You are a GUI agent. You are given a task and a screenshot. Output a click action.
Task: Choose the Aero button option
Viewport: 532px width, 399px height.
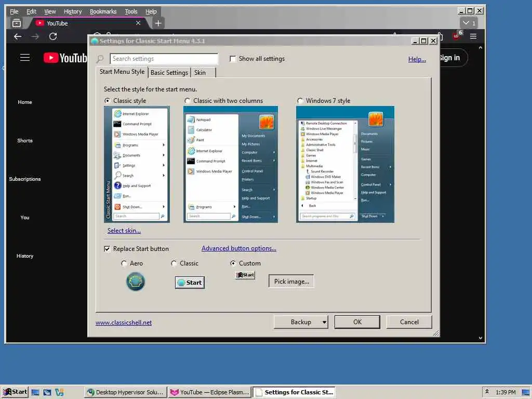[124, 263]
